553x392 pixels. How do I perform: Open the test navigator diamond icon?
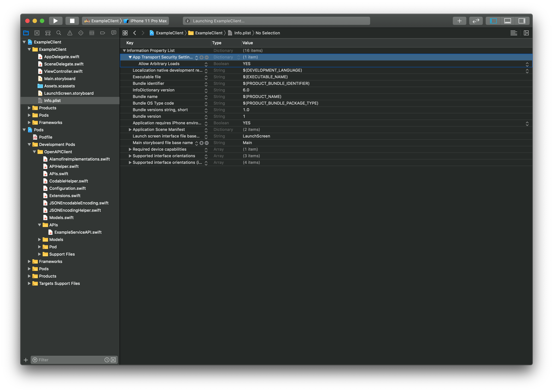click(81, 33)
